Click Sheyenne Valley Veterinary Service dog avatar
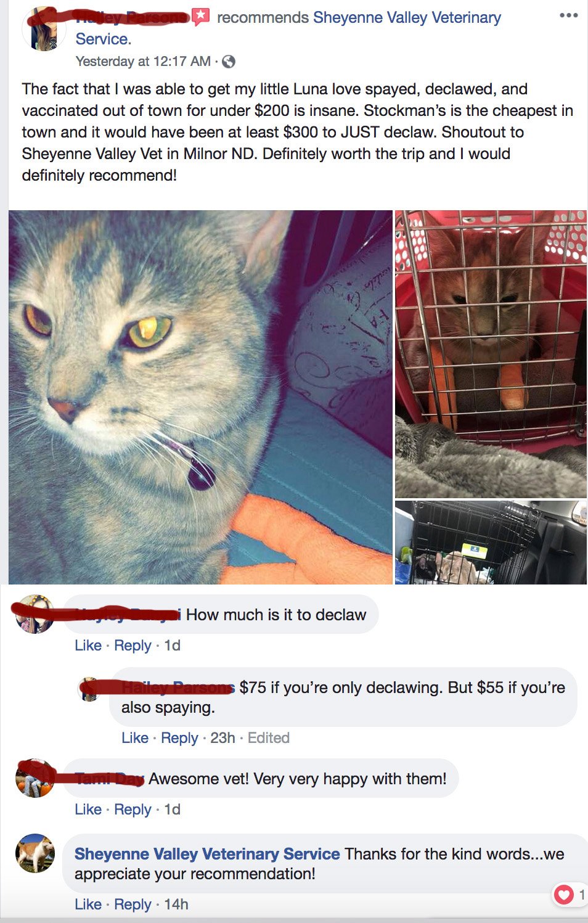Viewport: 588px width, 923px height. (35, 853)
